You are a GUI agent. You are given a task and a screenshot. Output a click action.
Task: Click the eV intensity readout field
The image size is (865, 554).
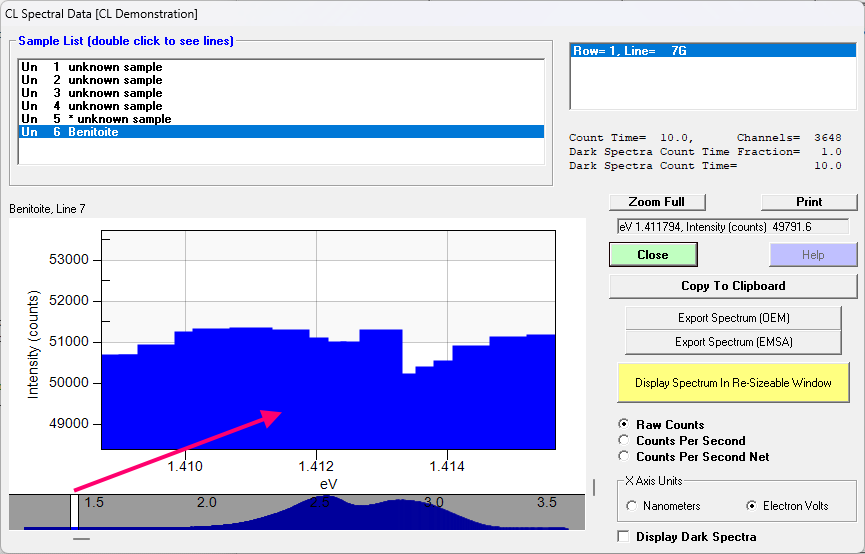point(732,227)
